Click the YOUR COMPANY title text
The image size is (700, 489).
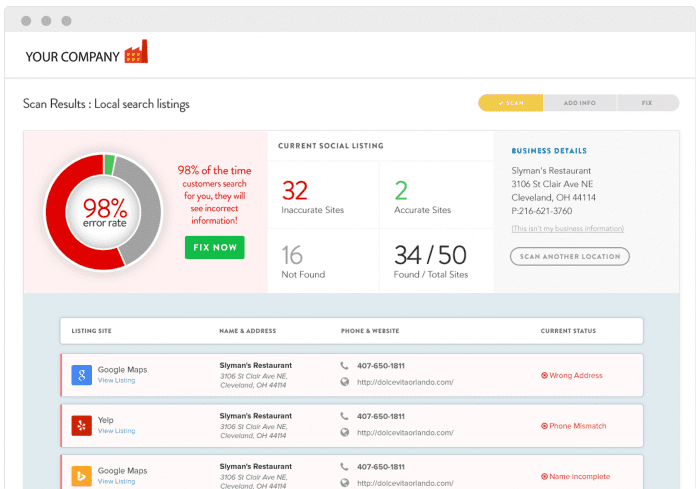point(72,57)
